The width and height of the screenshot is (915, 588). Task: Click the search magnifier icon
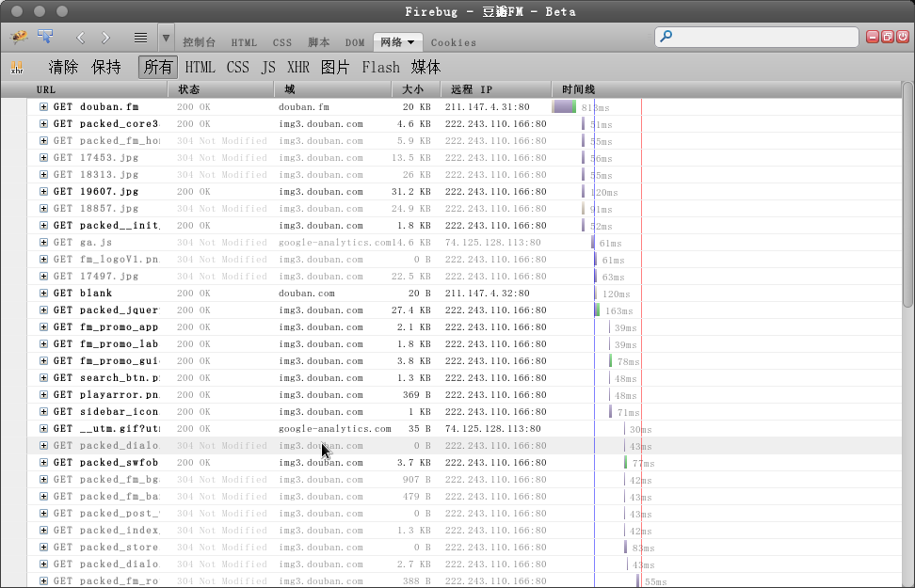pos(666,36)
